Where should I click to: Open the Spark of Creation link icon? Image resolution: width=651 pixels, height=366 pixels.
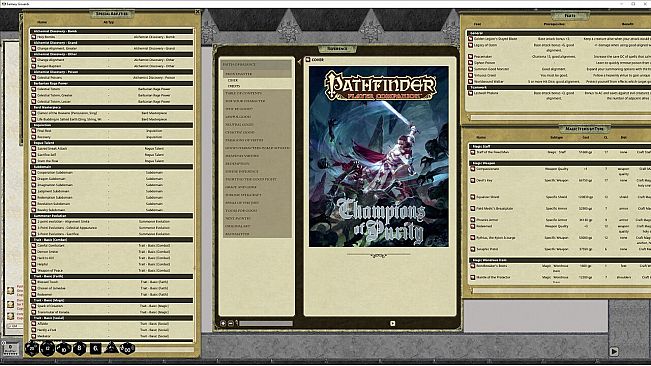point(34,306)
